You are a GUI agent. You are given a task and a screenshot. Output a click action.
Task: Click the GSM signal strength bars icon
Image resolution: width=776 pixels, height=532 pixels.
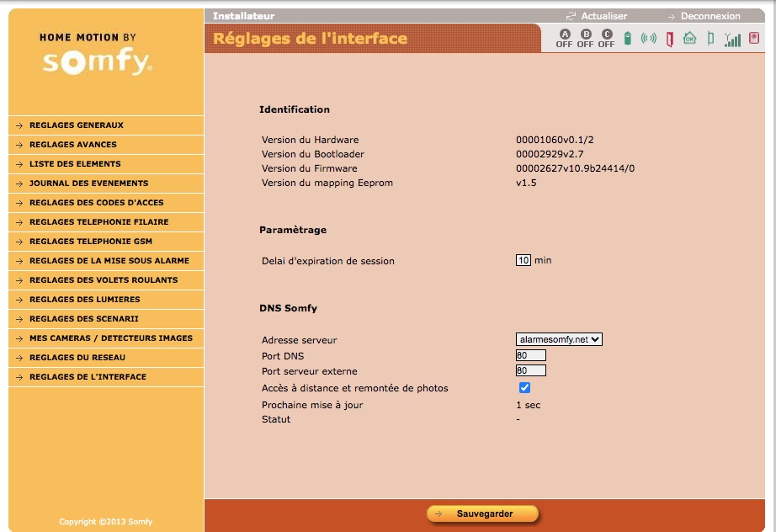coord(733,40)
